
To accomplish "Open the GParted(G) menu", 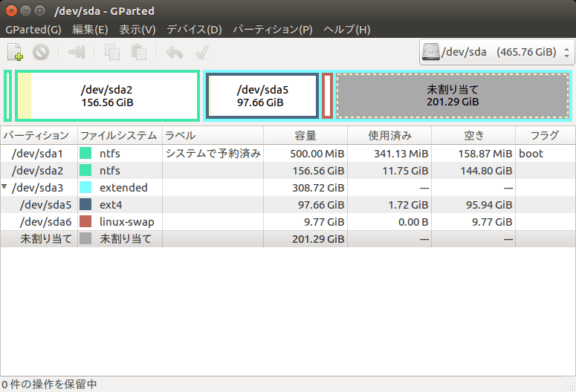I will 33,30.
